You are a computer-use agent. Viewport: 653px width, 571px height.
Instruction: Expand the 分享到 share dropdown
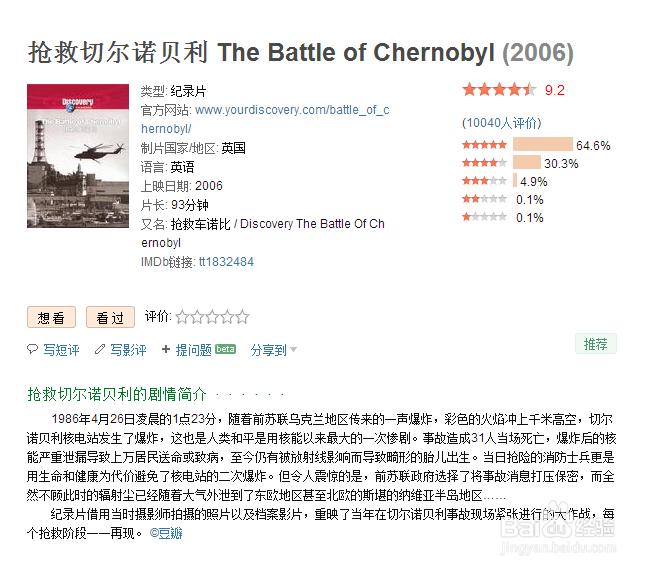click(x=273, y=350)
